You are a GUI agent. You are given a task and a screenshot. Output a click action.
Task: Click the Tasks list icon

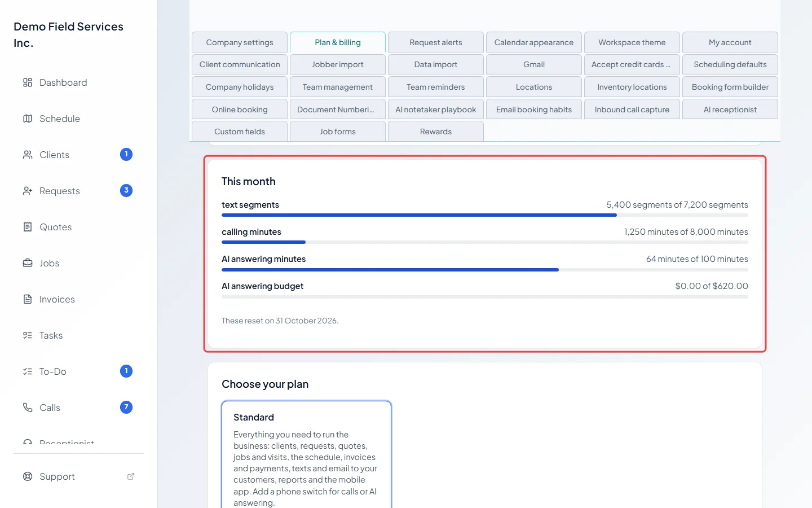coord(28,335)
